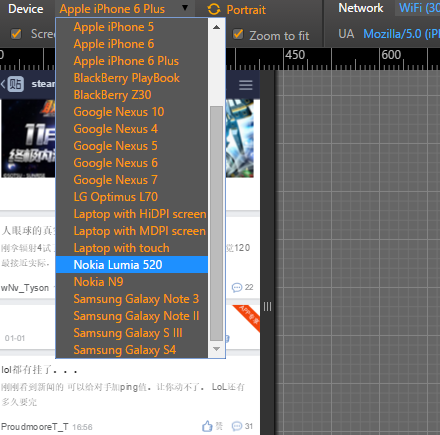
Task: Click the 600 mark on the ruler
Action: click(391, 55)
